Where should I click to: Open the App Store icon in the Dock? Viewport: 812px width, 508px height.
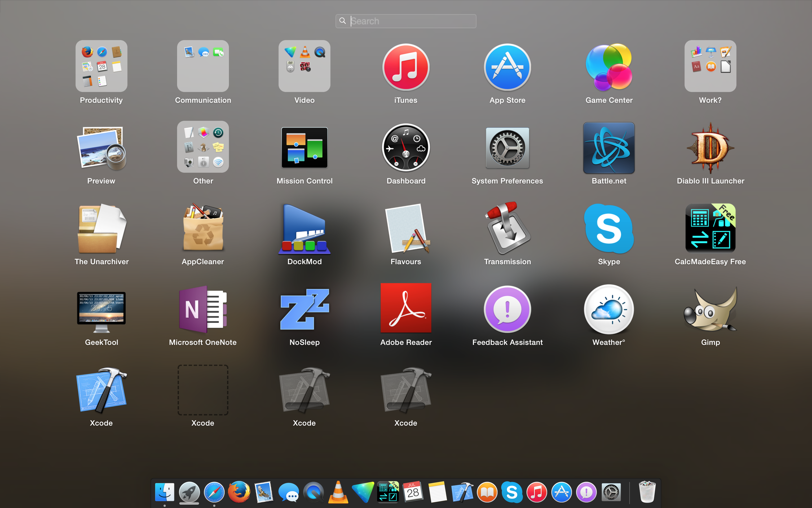tap(562, 492)
